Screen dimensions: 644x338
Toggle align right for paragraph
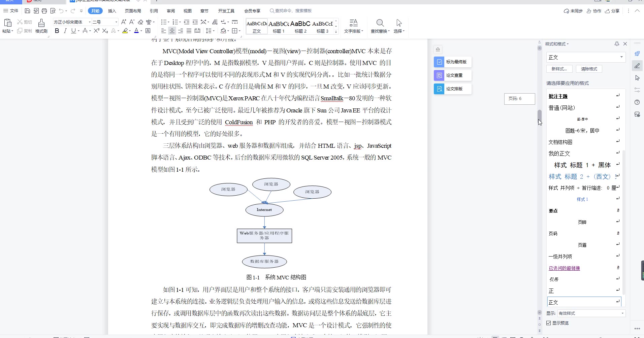pos(181,31)
